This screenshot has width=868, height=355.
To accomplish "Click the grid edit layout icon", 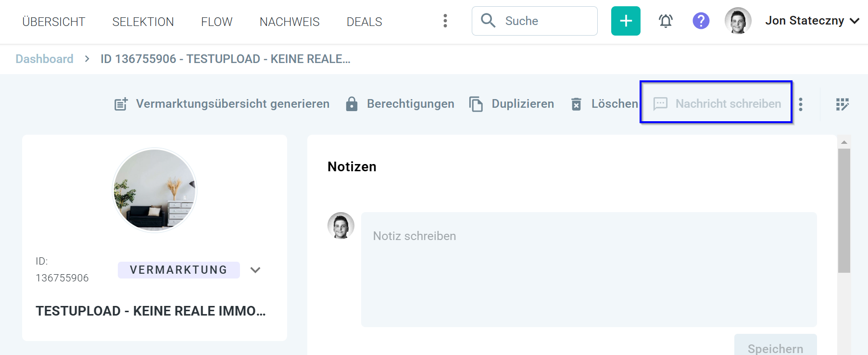I will point(843,104).
